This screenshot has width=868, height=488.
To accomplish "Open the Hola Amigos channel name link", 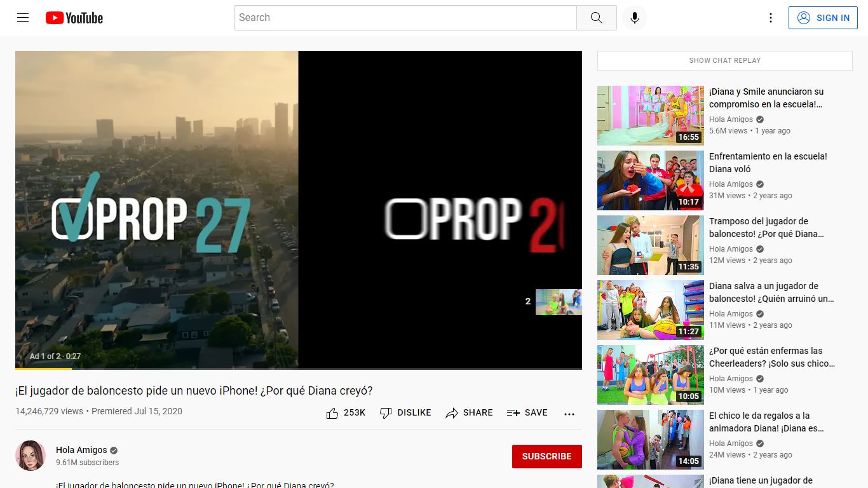I will click(x=81, y=450).
